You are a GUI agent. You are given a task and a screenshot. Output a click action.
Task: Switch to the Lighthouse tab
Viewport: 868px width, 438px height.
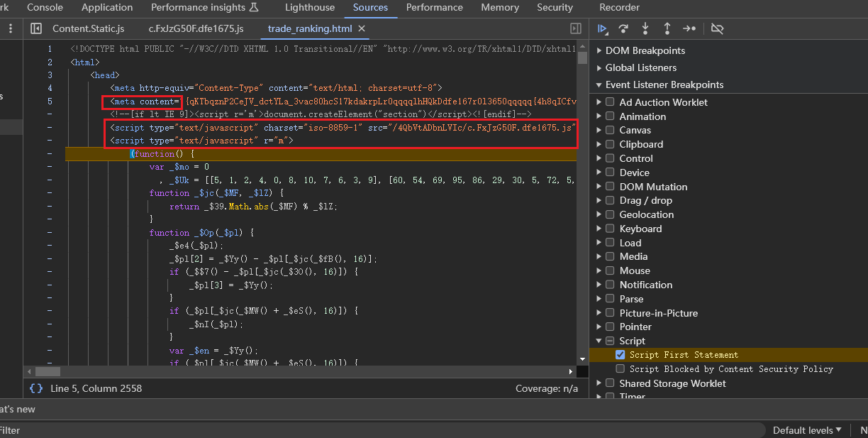[x=309, y=8]
